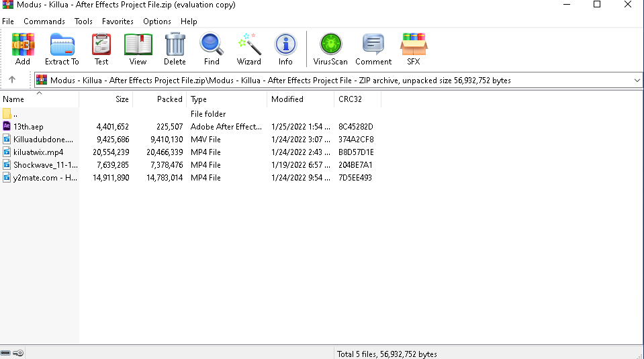Screen dimensions: 644x359
Task: Click size value 20,554,239
Action: pyautogui.click(x=111, y=152)
